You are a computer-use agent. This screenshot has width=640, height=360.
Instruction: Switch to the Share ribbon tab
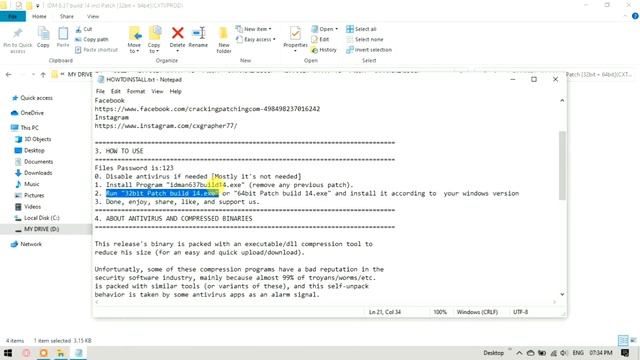pyautogui.click(x=67, y=16)
